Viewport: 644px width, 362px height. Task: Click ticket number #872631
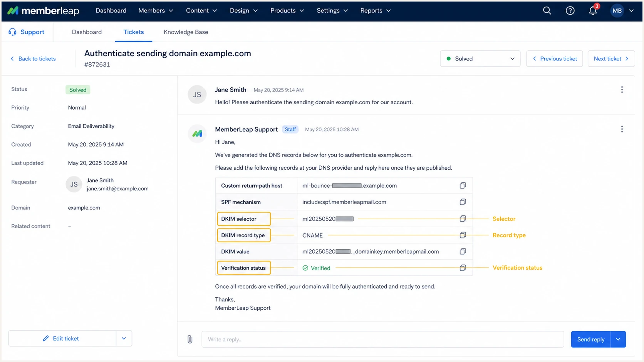97,65
